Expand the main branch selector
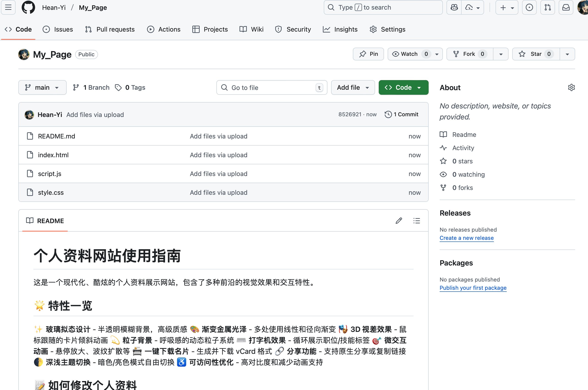Viewport: 588px width, 390px height. point(42,87)
